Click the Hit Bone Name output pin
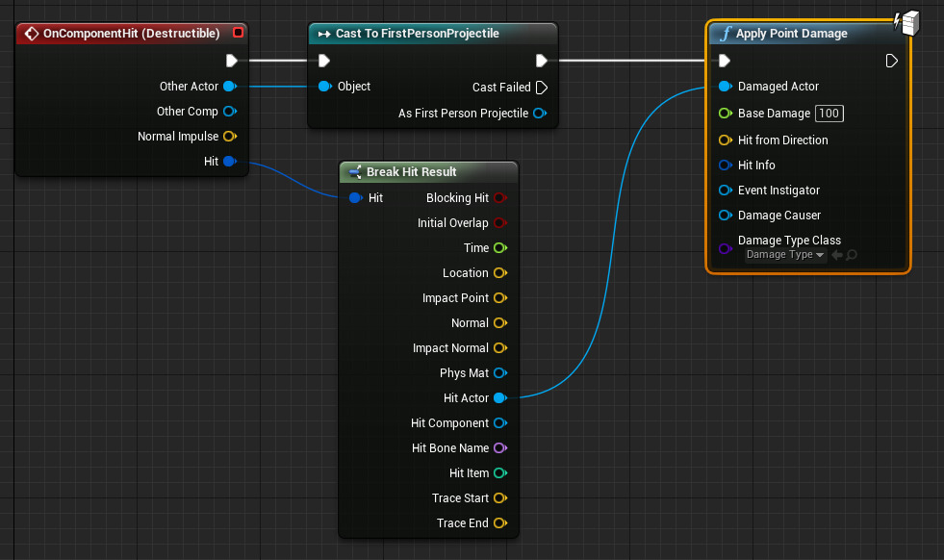 (x=499, y=448)
